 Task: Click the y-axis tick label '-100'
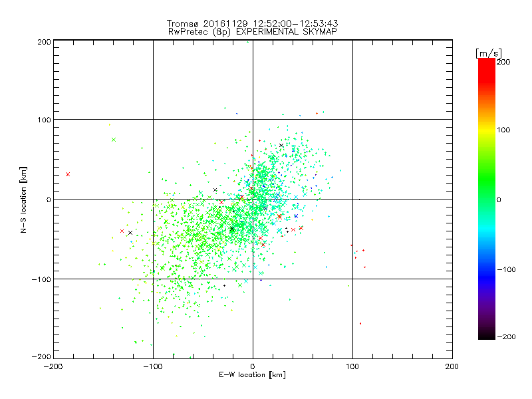point(41,279)
